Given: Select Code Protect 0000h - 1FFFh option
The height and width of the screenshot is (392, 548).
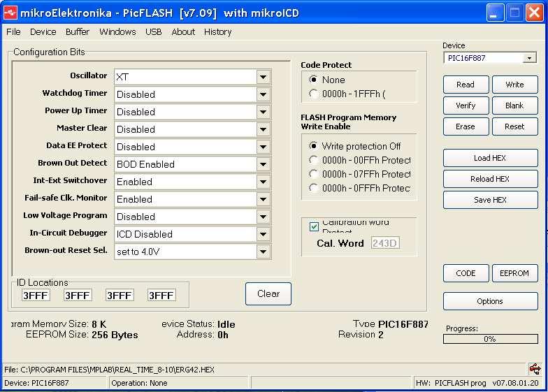Looking at the screenshot, I should pyautogui.click(x=313, y=94).
